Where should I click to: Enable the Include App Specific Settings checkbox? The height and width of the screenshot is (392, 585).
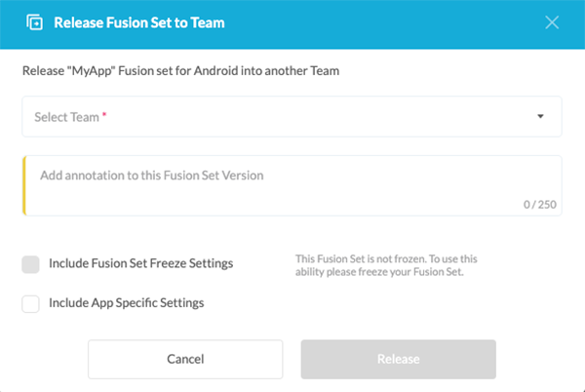(30, 303)
